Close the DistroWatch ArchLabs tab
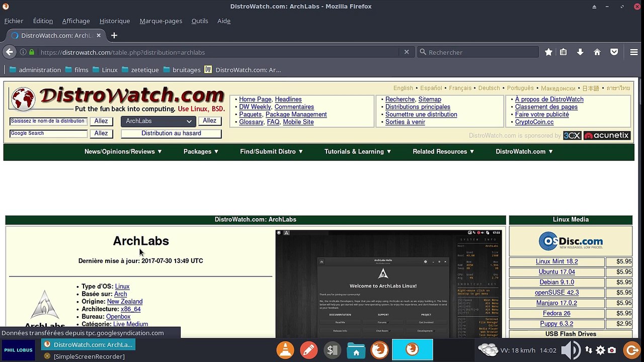 [99, 35]
